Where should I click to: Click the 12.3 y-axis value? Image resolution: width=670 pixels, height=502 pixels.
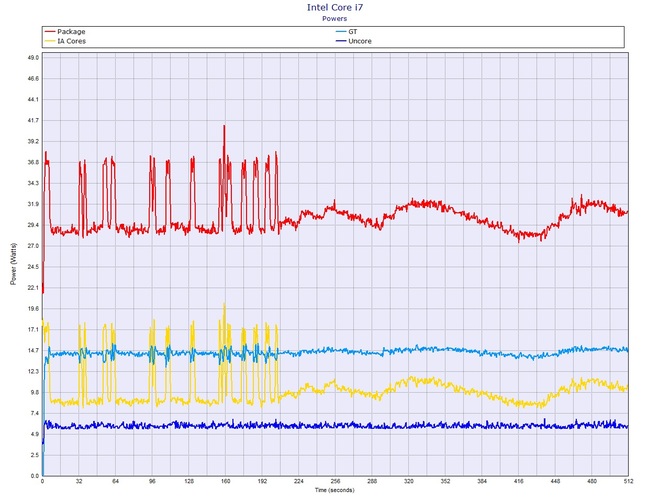(34, 372)
